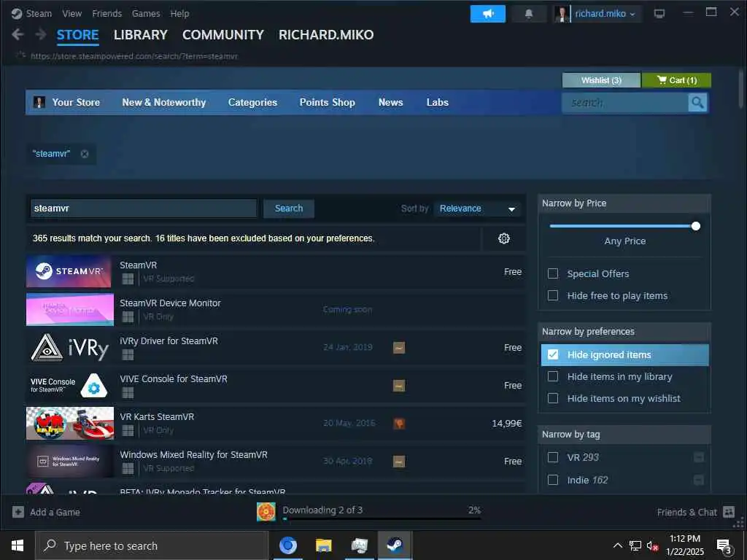Switch to Big Picture mode monitor icon

coord(659,13)
